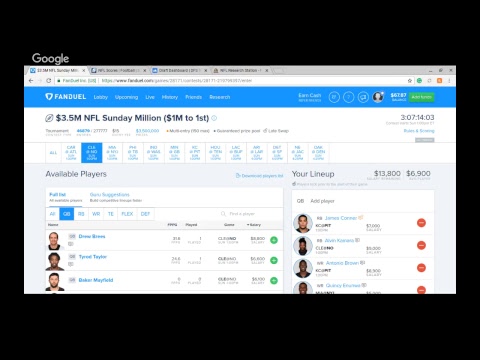Open the Lobby menu item
The image size is (480, 360).
[x=101, y=97]
